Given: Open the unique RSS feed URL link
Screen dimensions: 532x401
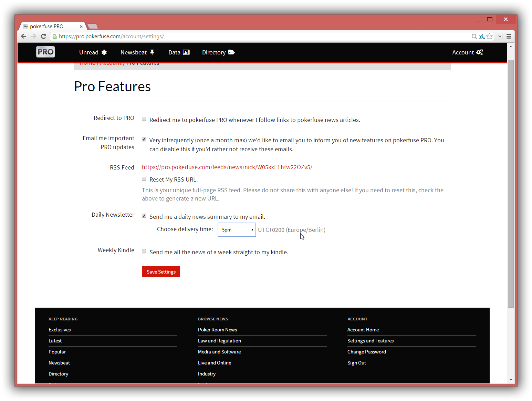Looking at the screenshot, I should coord(227,167).
